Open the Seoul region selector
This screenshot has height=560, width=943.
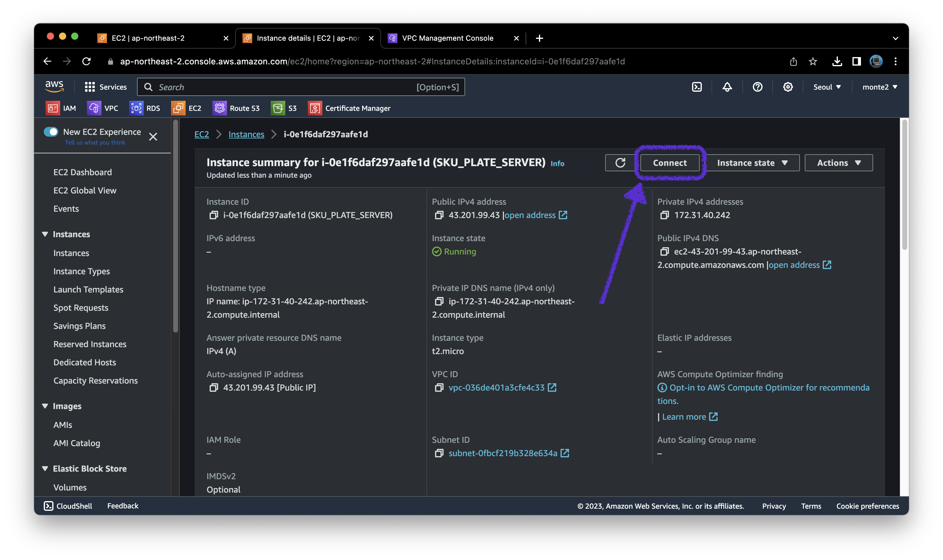coord(827,87)
